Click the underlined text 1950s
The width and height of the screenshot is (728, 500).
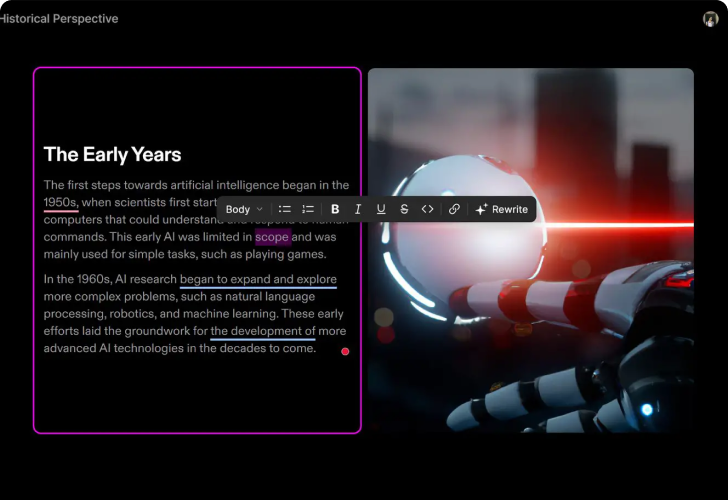coord(60,202)
